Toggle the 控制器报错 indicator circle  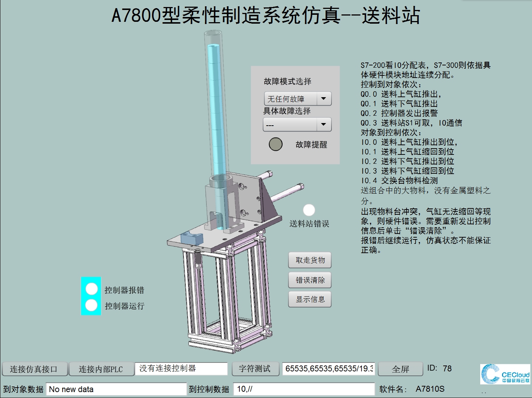point(91,289)
